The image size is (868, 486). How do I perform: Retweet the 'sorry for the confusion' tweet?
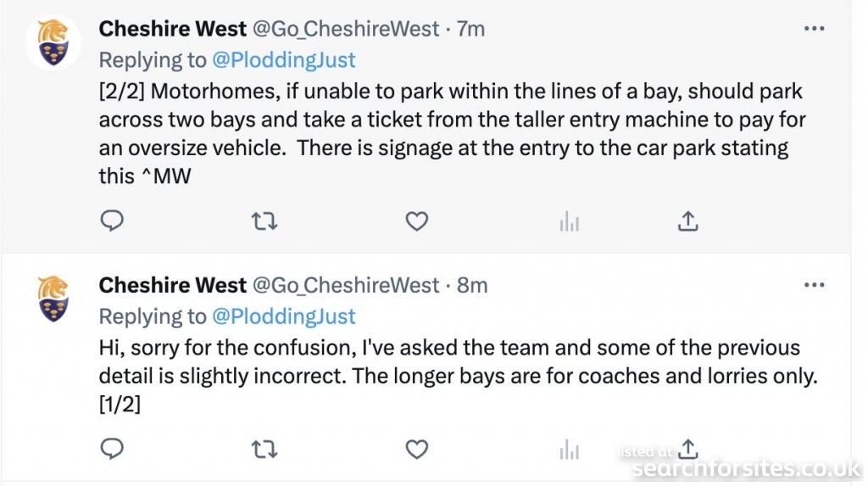point(264,450)
